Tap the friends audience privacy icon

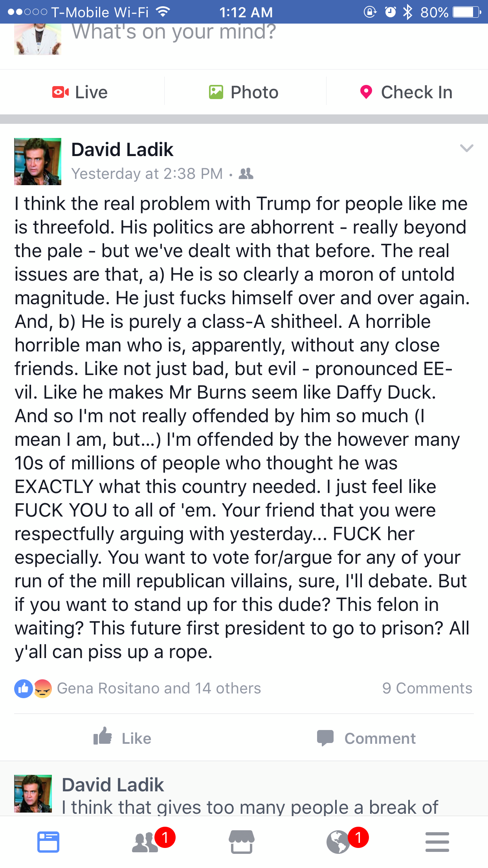coord(246,173)
